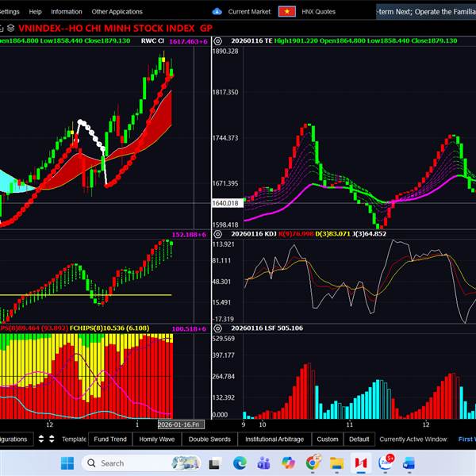
Task: Click the layers icon beside VNINDEX title
Action: (11, 28)
